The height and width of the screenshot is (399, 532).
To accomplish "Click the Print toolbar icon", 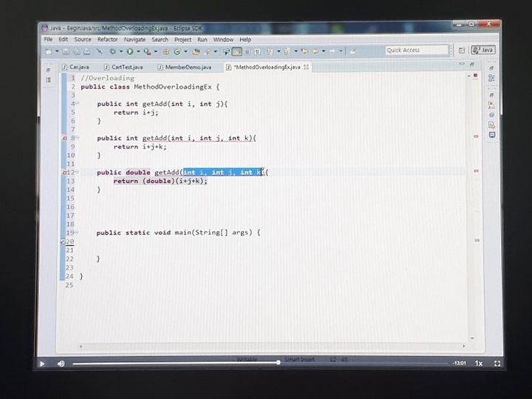I will click(x=87, y=51).
